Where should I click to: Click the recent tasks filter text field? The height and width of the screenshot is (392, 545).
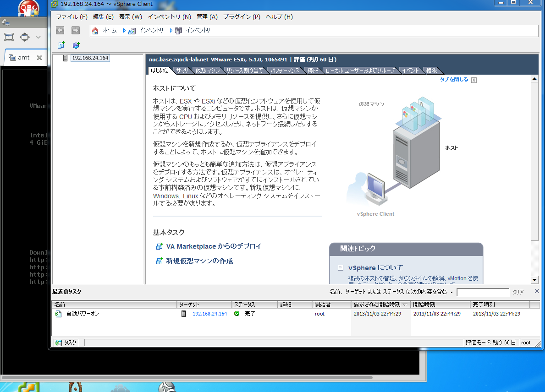[x=483, y=292]
